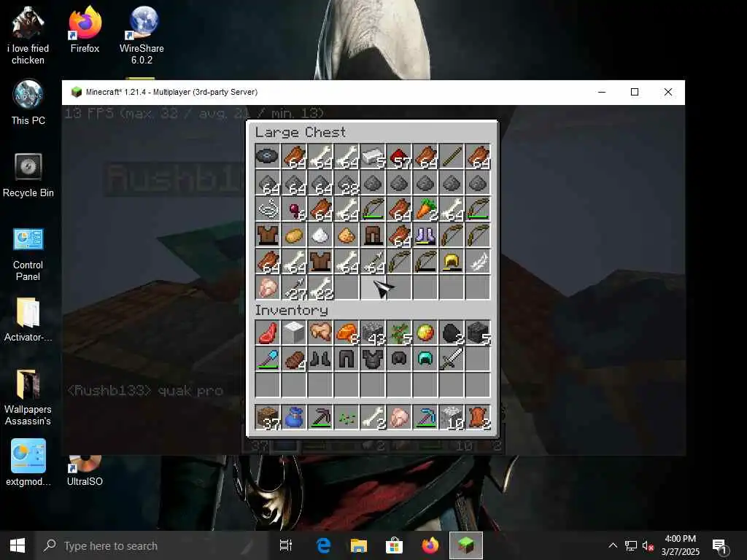Viewport: 747px width, 560px height.
Task: Click the 'Type here to search' box
Action: (x=152, y=545)
